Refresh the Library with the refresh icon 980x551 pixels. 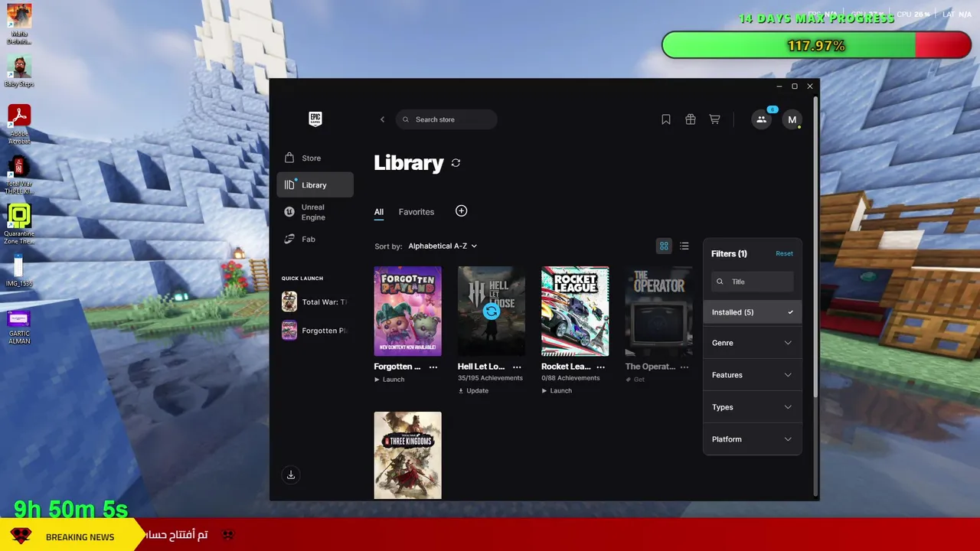[456, 163]
